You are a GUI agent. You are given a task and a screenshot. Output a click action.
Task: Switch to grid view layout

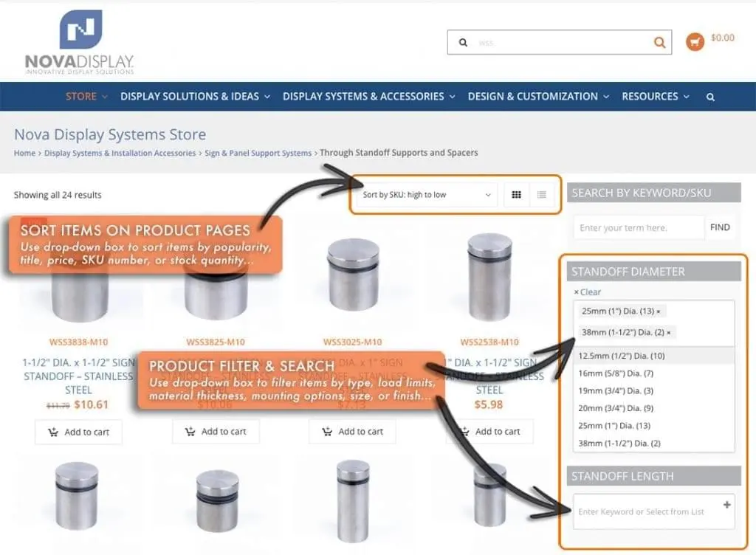tap(516, 195)
